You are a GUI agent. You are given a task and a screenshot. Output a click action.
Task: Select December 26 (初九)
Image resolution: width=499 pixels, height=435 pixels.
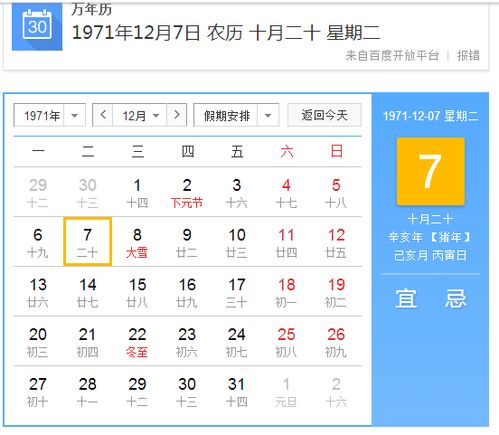pos(336,342)
